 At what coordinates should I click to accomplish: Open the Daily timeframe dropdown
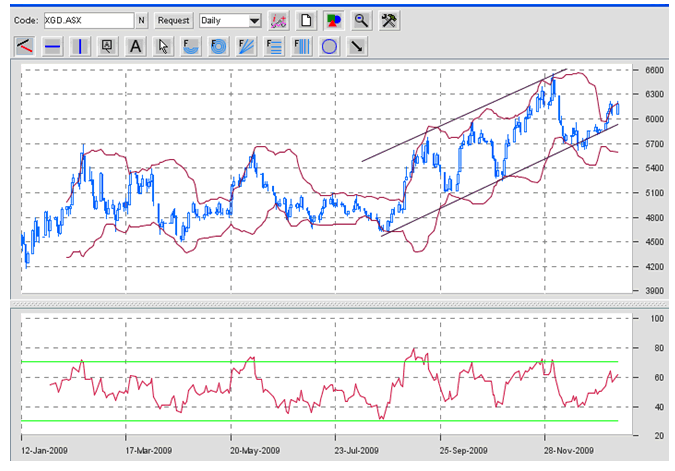[230, 20]
